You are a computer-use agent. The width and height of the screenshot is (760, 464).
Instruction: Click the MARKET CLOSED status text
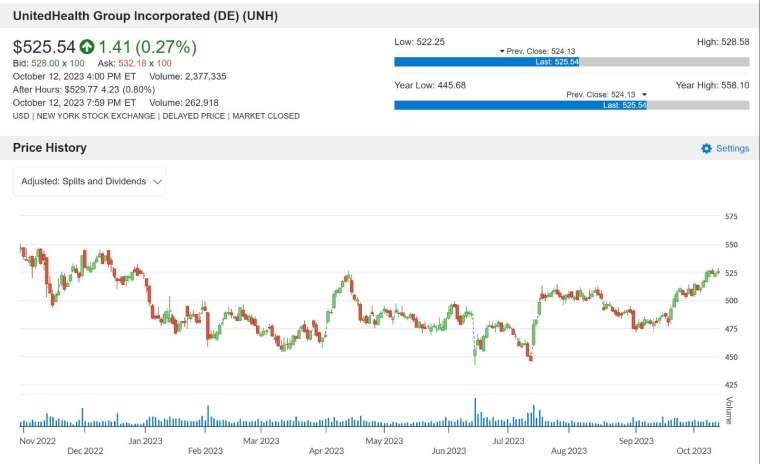(266, 116)
